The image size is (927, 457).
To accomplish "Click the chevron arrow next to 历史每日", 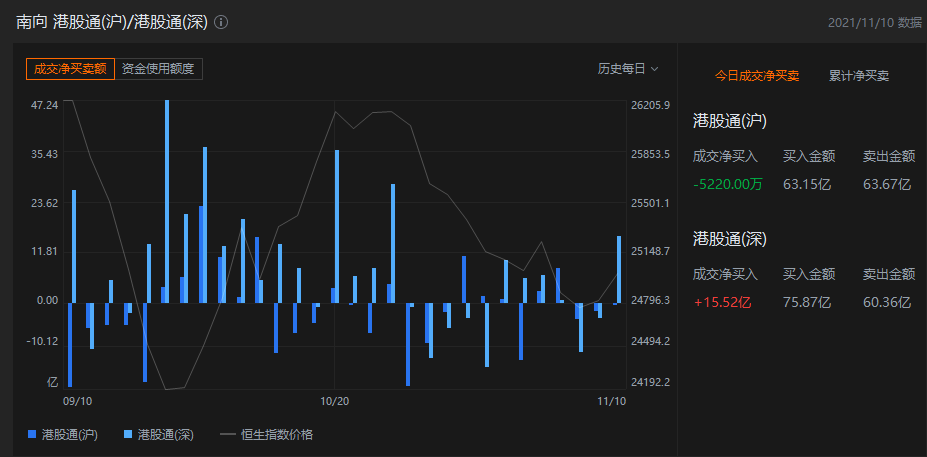I will tap(654, 69).
